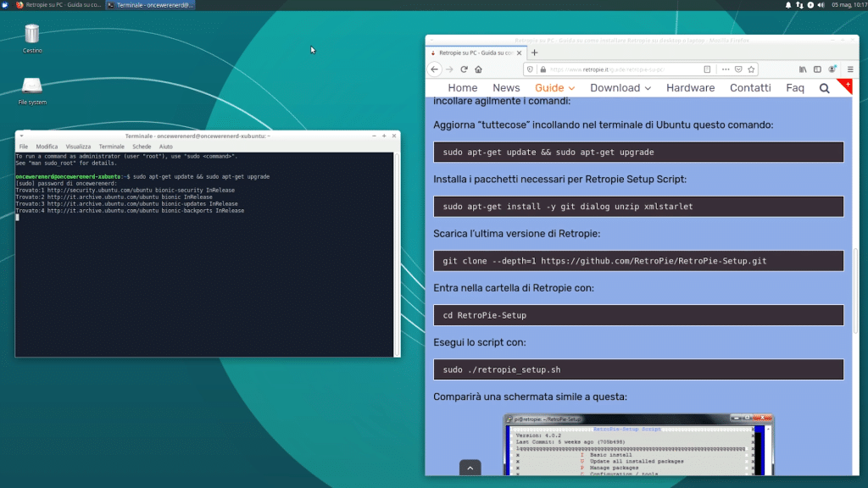This screenshot has height=488, width=868.
Task: Click the cd RetroPie-Setup code block
Action: (638, 315)
